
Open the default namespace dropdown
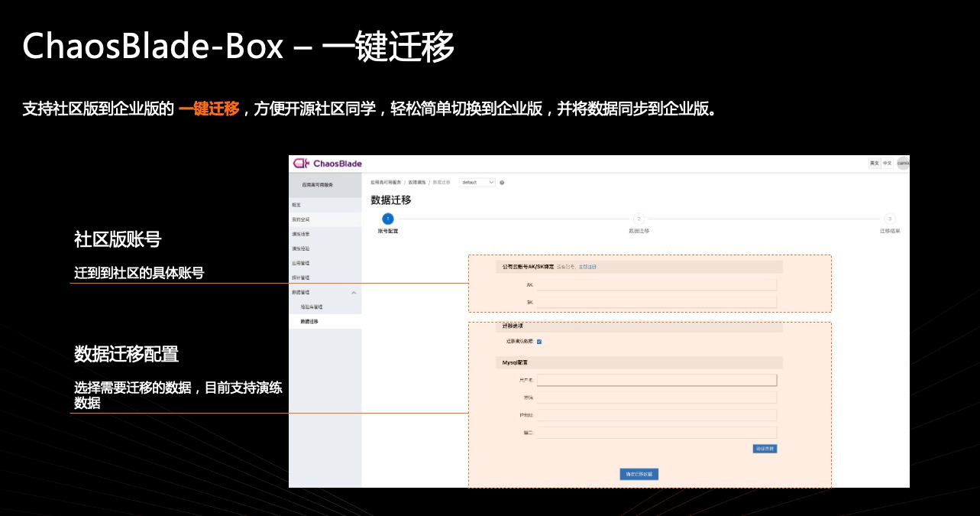pyautogui.click(x=477, y=183)
